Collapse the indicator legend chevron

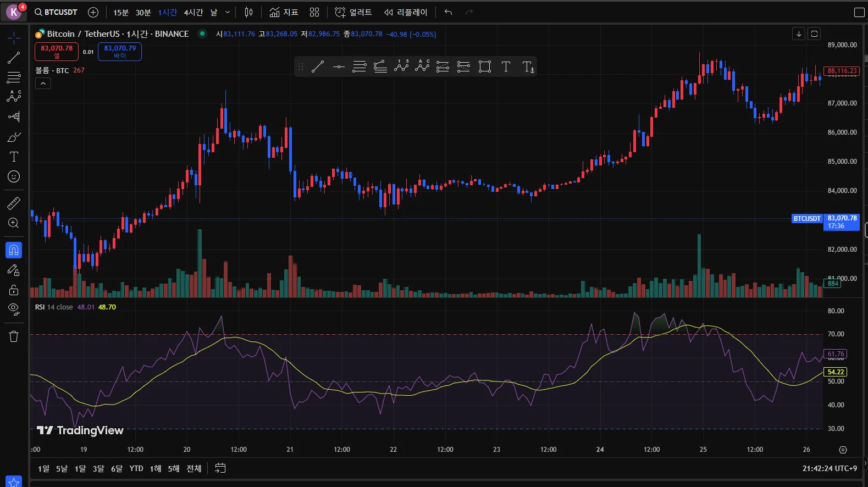point(43,83)
